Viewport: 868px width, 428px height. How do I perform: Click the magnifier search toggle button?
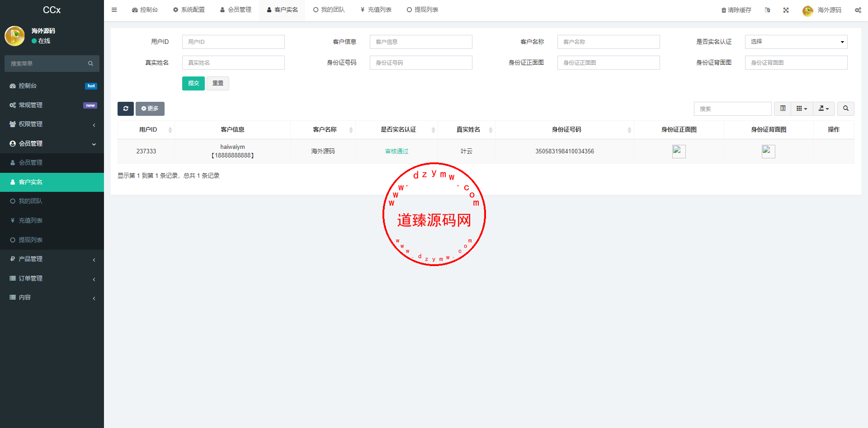tap(846, 109)
